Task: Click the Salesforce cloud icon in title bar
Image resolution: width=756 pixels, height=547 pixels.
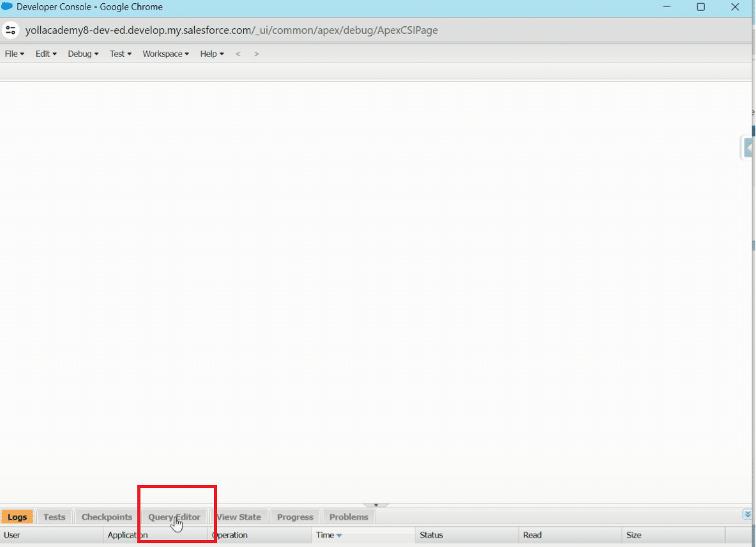Action: pos(8,7)
